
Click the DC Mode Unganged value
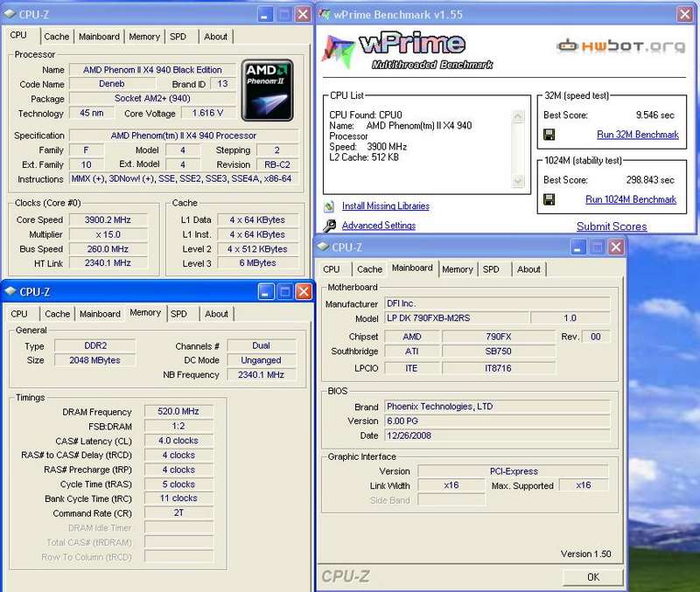point(261,360)
